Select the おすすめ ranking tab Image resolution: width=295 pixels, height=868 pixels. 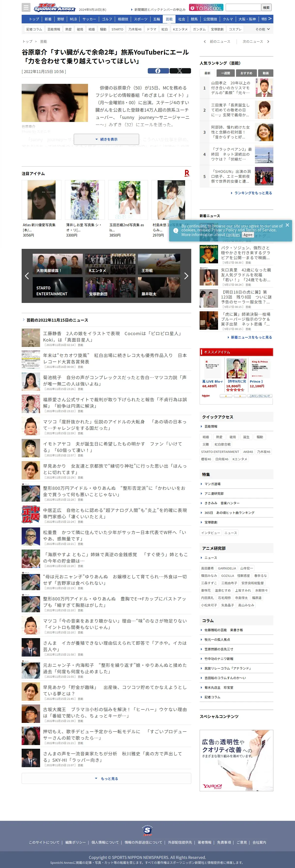pos(246,73)
